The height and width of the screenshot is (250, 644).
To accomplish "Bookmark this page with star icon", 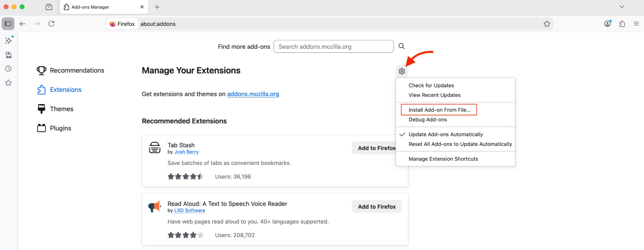I will pos(547,24).
